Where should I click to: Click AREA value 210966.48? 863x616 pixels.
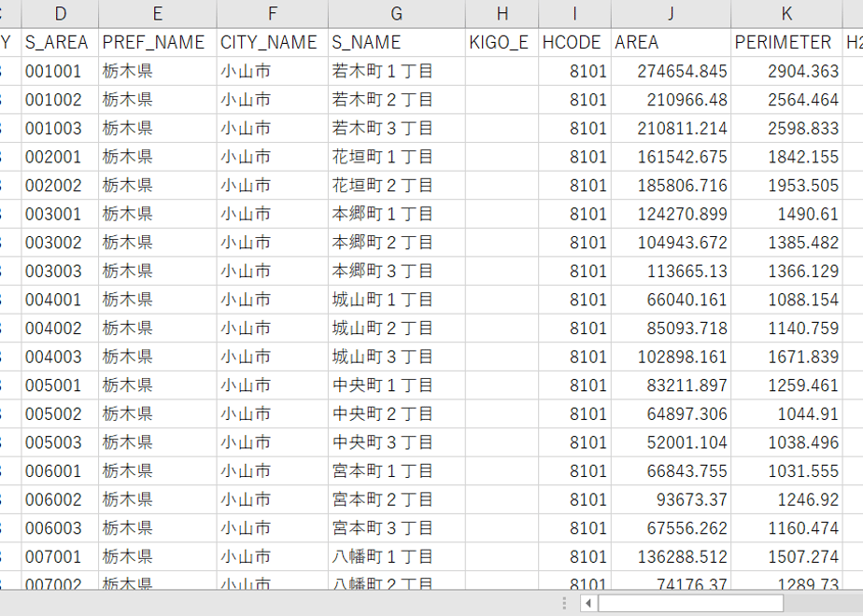point(671,100)
